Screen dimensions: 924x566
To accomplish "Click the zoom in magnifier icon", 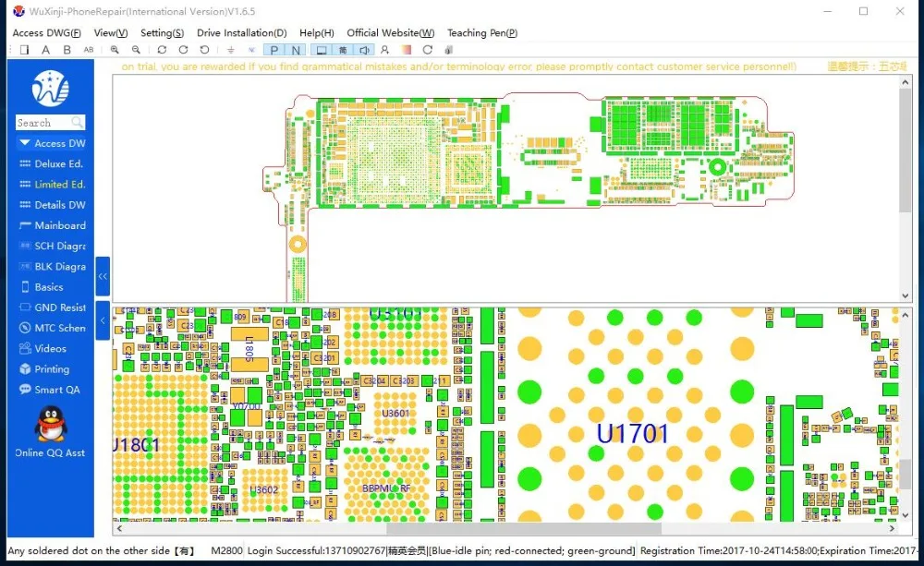I will 115,50.
